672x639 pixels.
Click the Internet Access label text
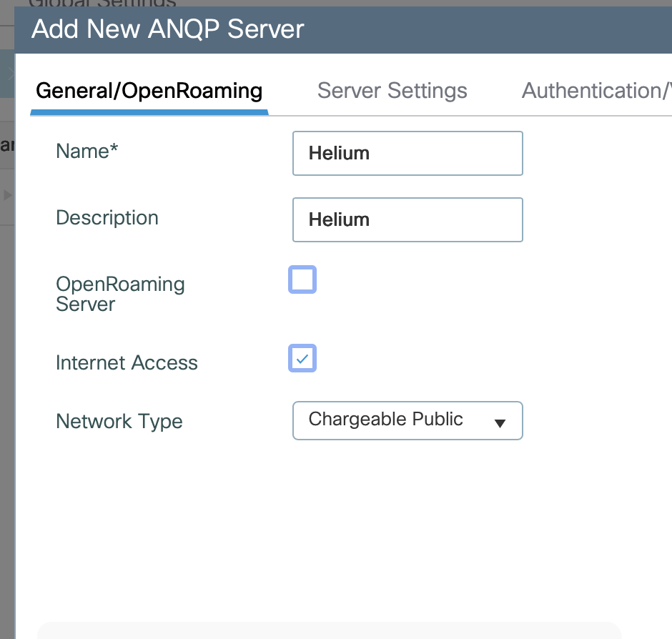tap(127, 362)
